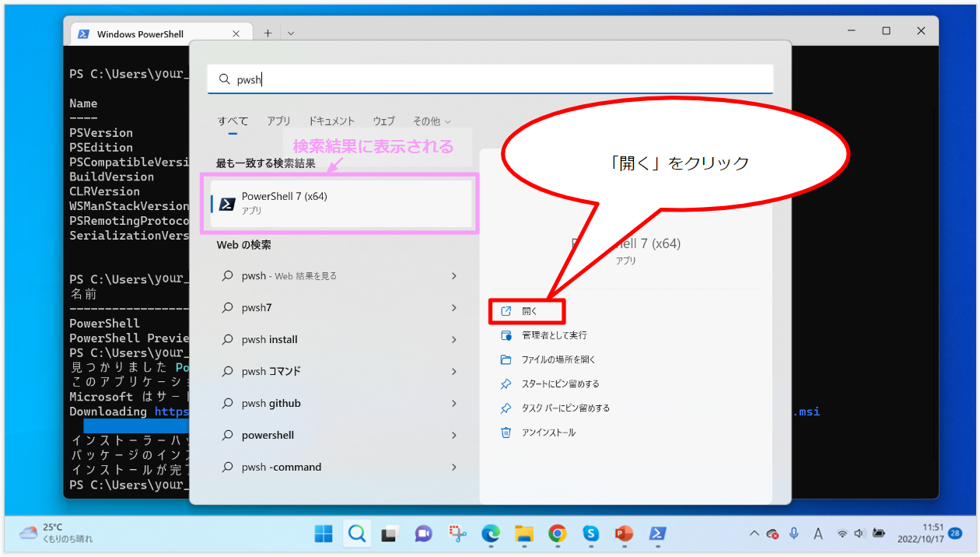The width and height of the screenshot is (980, 557).
Task: Open Google Chrome taskbar icon
Action: coord(557,534)
